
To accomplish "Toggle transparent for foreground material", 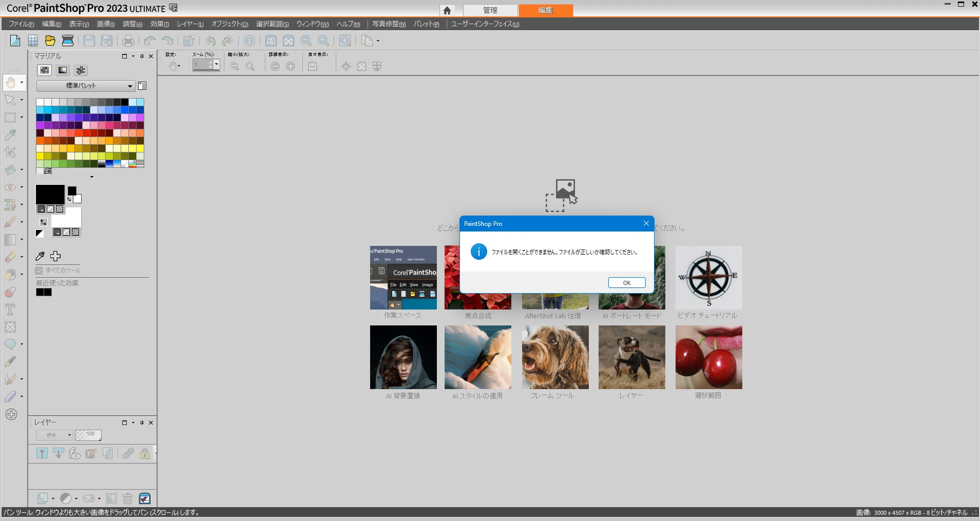I will [x=60, y=209].
